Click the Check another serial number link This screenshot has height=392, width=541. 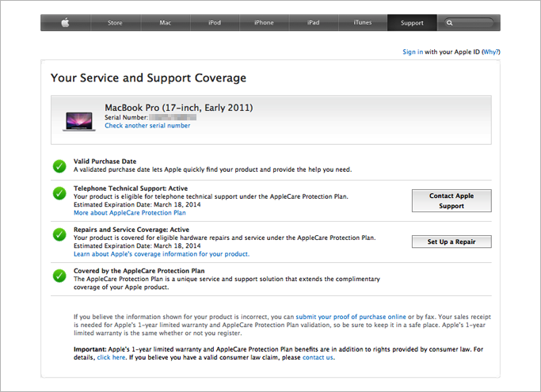147,126
